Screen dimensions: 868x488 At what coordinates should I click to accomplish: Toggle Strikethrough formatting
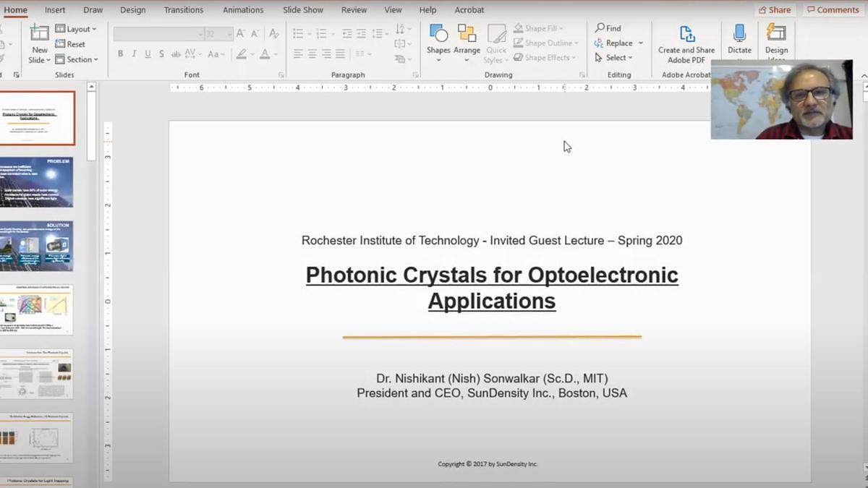coord(176,54)
